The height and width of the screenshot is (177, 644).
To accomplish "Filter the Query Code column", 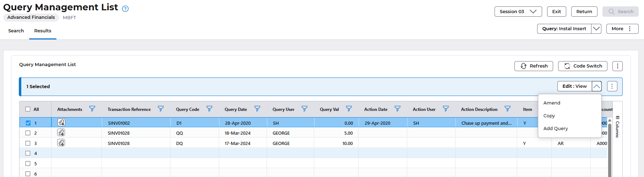I will 209,109.
